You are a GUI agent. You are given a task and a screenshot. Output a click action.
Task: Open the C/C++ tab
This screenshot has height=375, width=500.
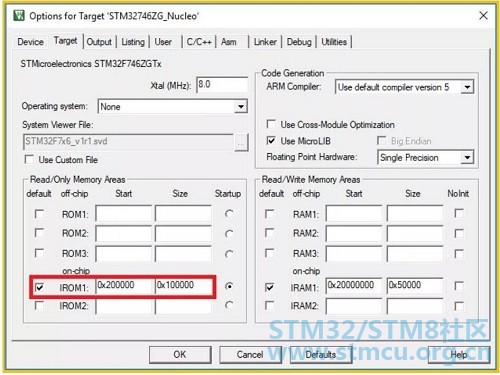[199, 42]
